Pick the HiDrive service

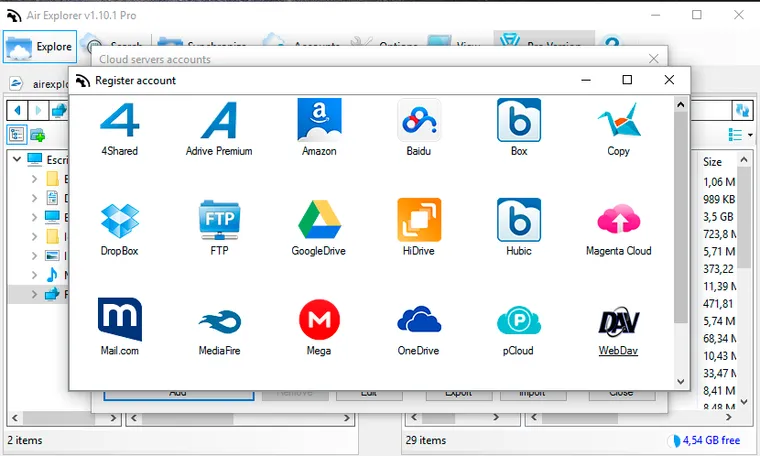(x=419, y=228)
